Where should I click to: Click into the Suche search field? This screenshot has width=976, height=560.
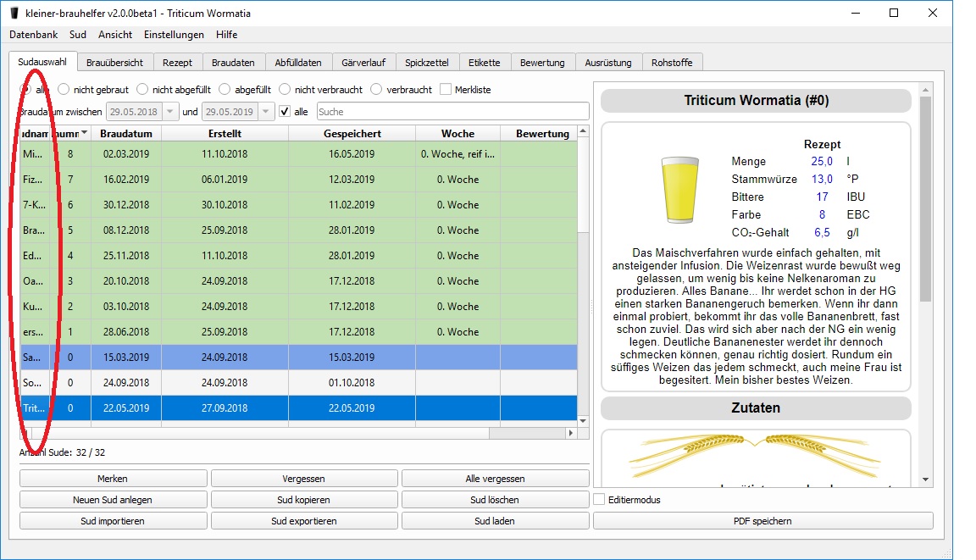tap(452, 112)
